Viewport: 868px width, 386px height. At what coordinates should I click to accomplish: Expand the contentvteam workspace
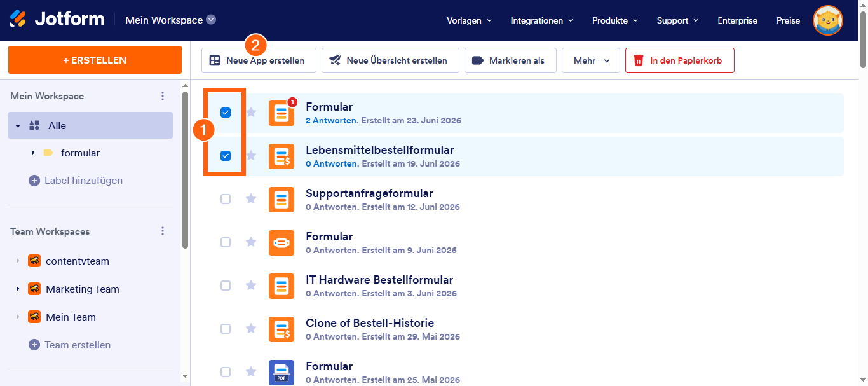(18, 261)
